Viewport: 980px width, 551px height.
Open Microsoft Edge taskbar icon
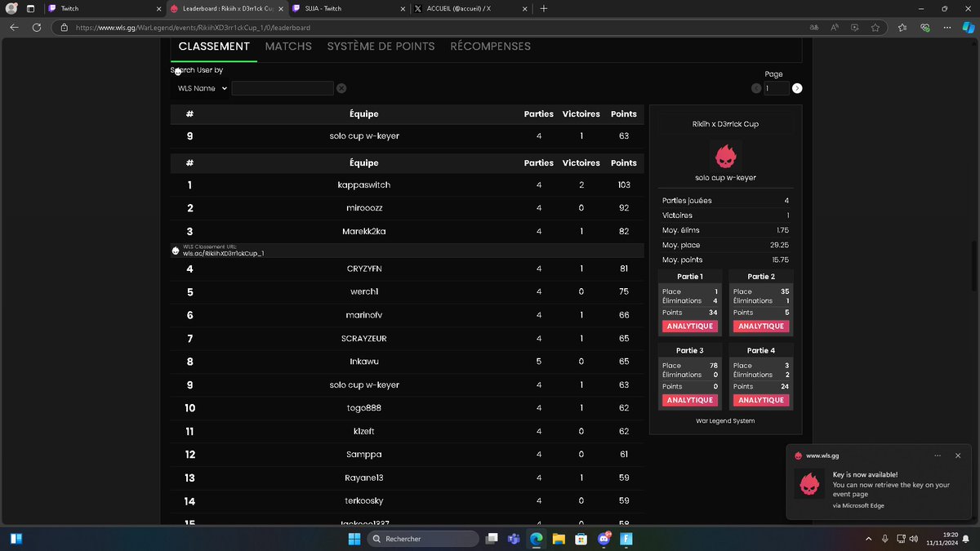point(537,539)
